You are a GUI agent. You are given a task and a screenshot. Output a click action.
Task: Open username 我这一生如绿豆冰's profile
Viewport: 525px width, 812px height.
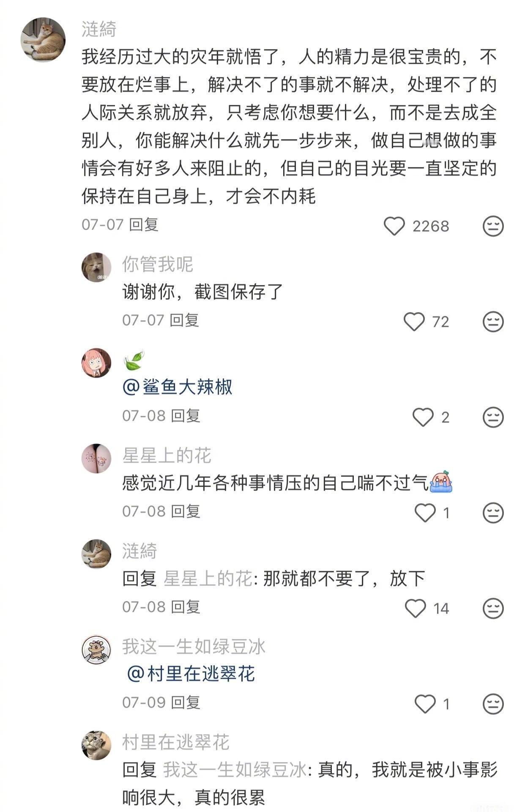[194, 647]
